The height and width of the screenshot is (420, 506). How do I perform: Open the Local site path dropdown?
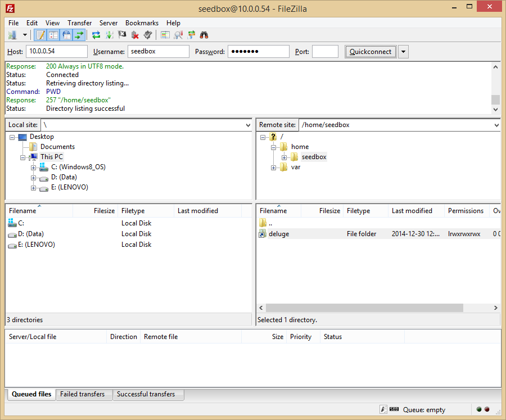click(x=248, y=125)
